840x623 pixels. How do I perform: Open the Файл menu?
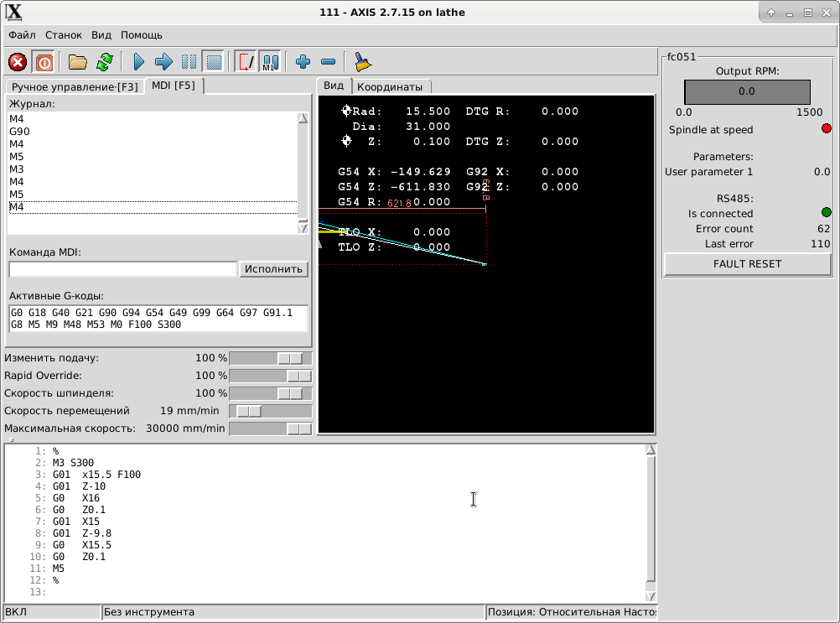[x=22, y=35]
